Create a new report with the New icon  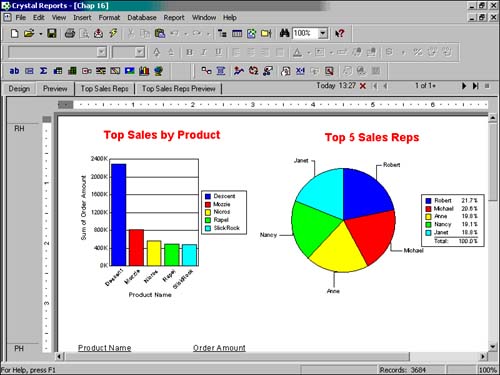click(14, 33)
